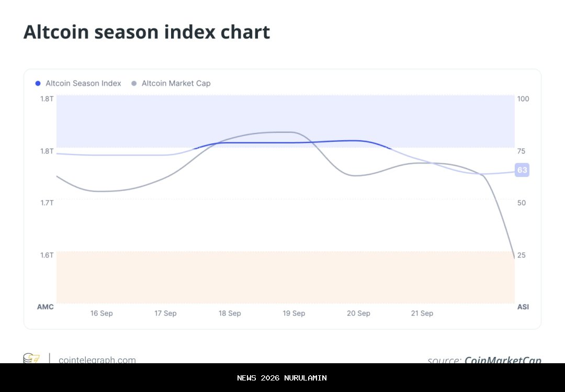Click the CoinMarketCap source link
Image resolution: width=565 pixels, height=392 pixels.
tap(503, 360)
